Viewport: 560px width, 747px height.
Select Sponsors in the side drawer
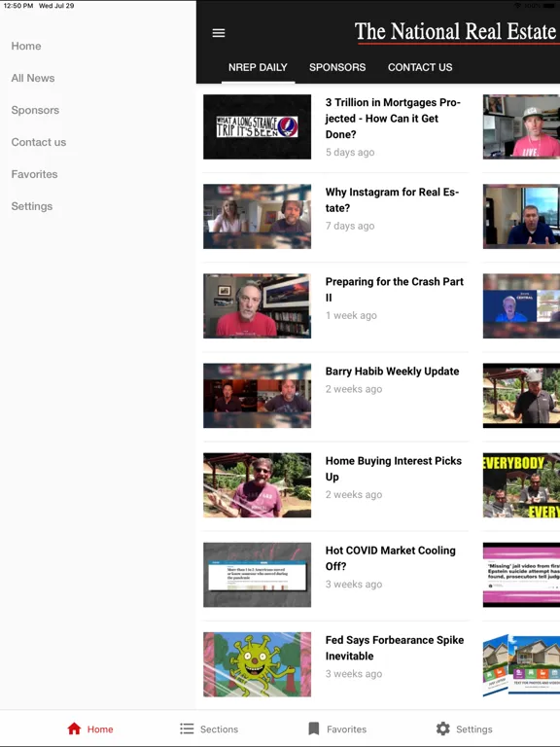(35, 110)
